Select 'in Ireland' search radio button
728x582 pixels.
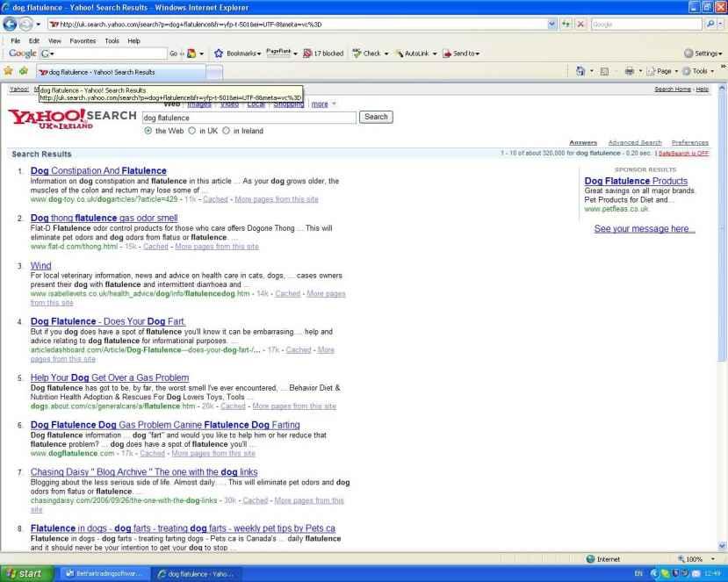(x=227, y=131)
